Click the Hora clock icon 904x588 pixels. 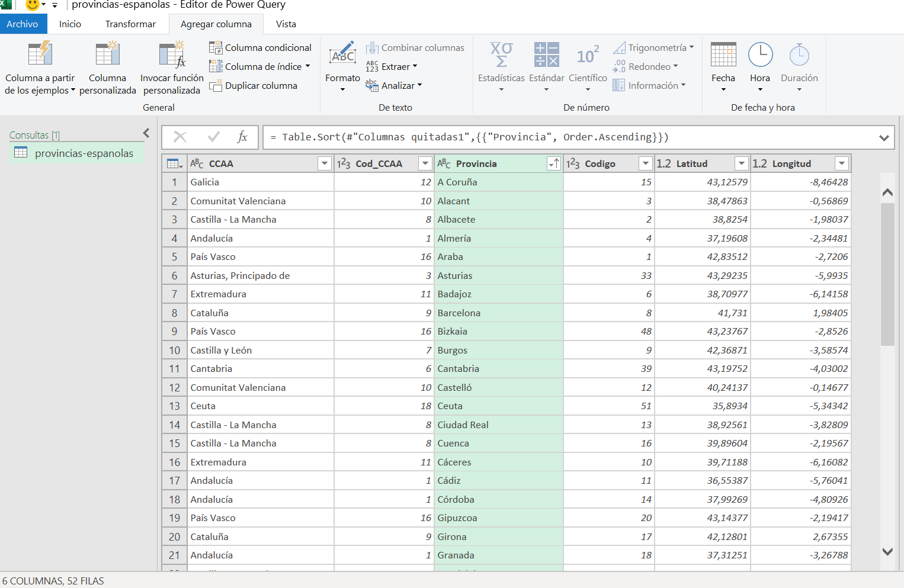pyautogui.click(x=760, y=54)
